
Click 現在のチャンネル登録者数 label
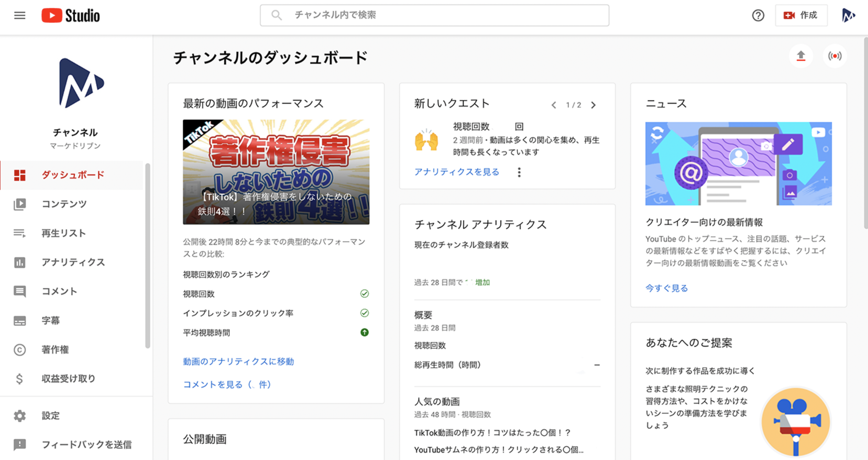tap(461, 245)
